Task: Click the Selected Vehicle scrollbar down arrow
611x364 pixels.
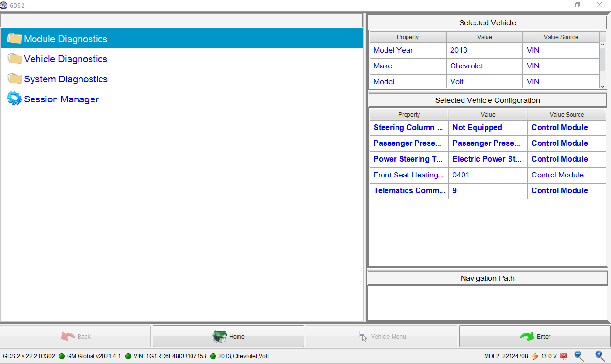Action: pyautogui.click(x=603, y=86)
